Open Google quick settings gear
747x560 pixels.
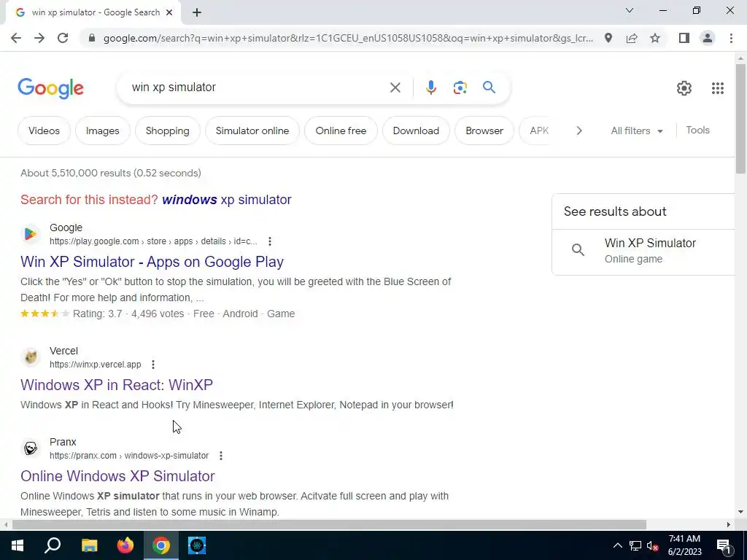point(684,88)
